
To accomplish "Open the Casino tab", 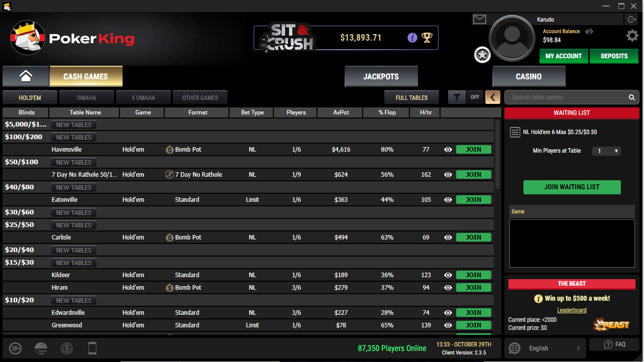I will click(x=529, y=76).
